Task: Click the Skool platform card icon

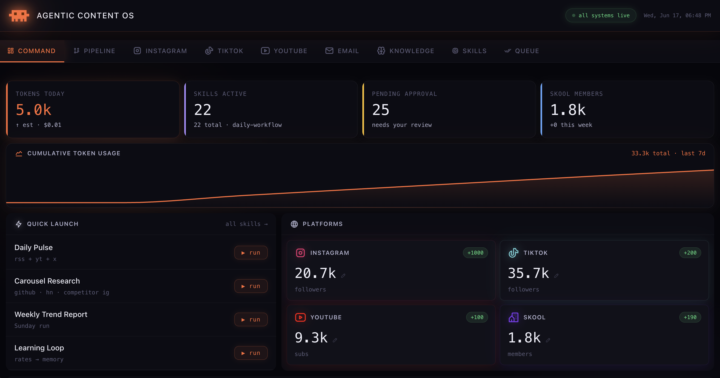Action: [x=513, y=317]
